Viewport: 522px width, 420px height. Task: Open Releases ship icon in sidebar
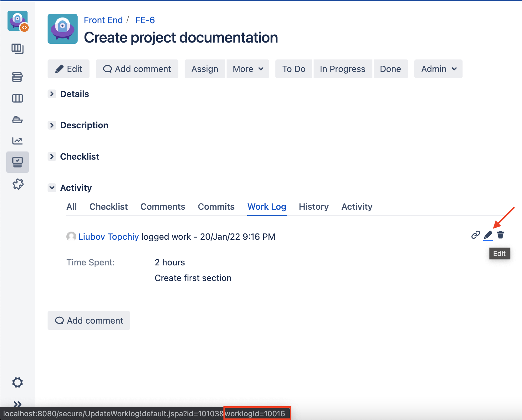18,120
